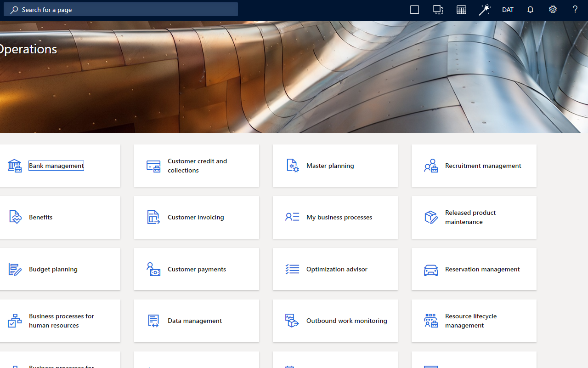This screenshot has width=588, height=368.
Task: Click the Released product maintenance text
Action: point(470,217)
